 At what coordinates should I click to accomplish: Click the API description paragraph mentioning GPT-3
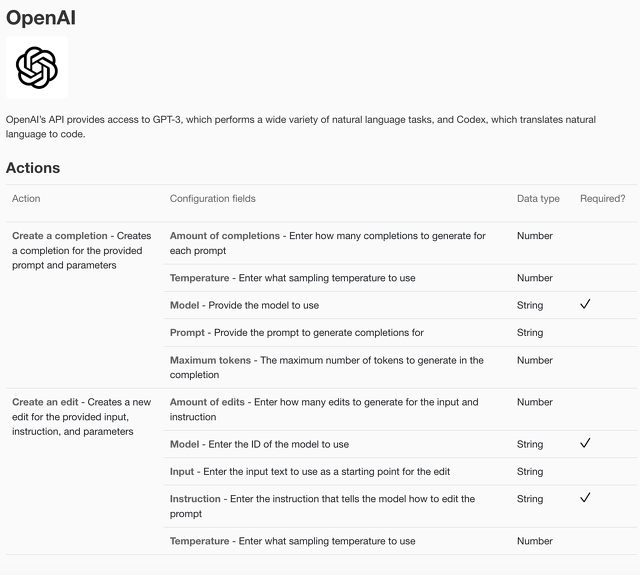click(x=300, y=127)
